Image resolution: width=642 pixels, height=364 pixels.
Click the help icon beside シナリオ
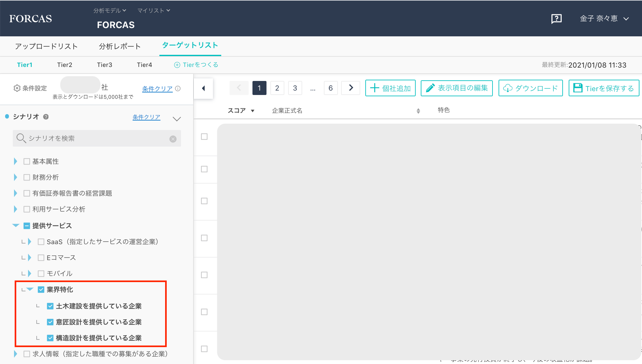(46, 117)
